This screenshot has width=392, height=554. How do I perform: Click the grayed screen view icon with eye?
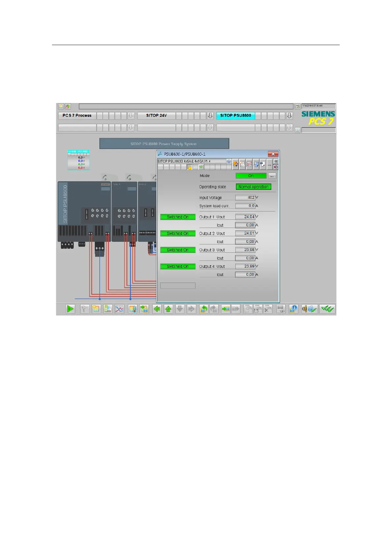tap(280, 309)
